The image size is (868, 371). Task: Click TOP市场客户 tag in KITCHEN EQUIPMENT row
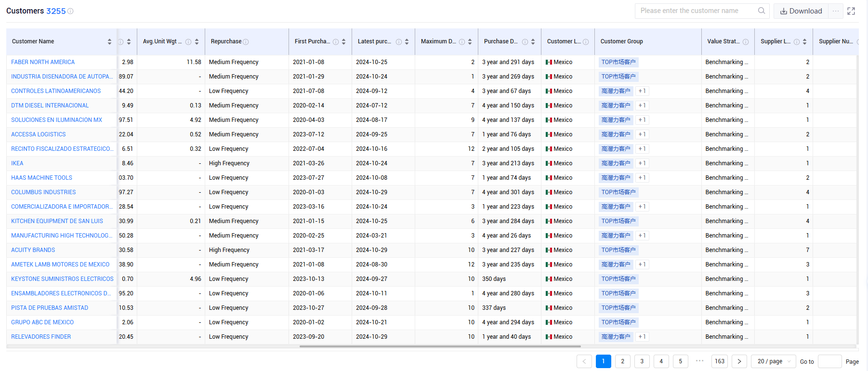(618, 221)
